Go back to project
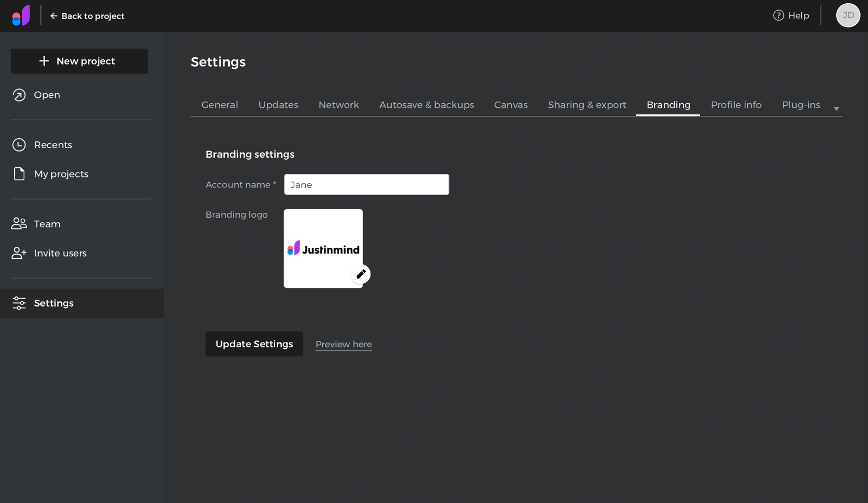Viewport: 868px width, 503px height. [87, 16]
